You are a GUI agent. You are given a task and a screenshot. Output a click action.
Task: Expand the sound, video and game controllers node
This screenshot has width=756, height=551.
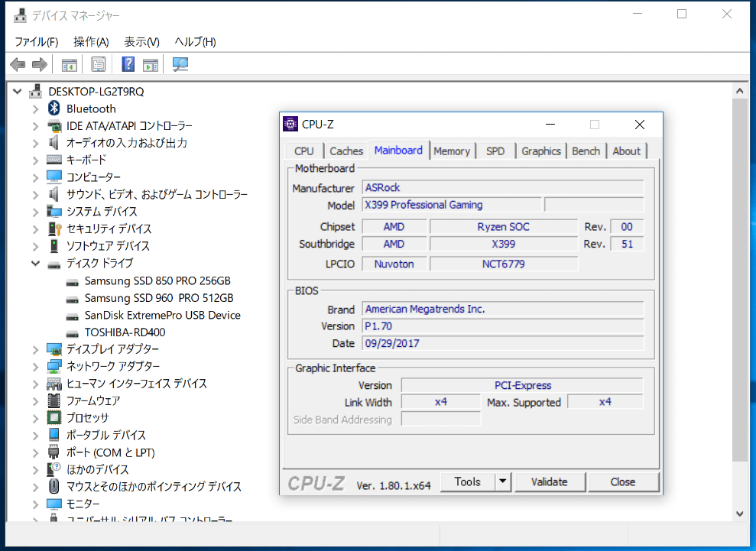[35, 195]
